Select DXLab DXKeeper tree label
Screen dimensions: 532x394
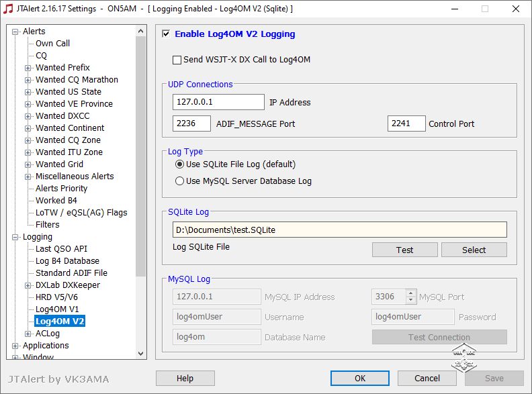click(x=68, y=285)
